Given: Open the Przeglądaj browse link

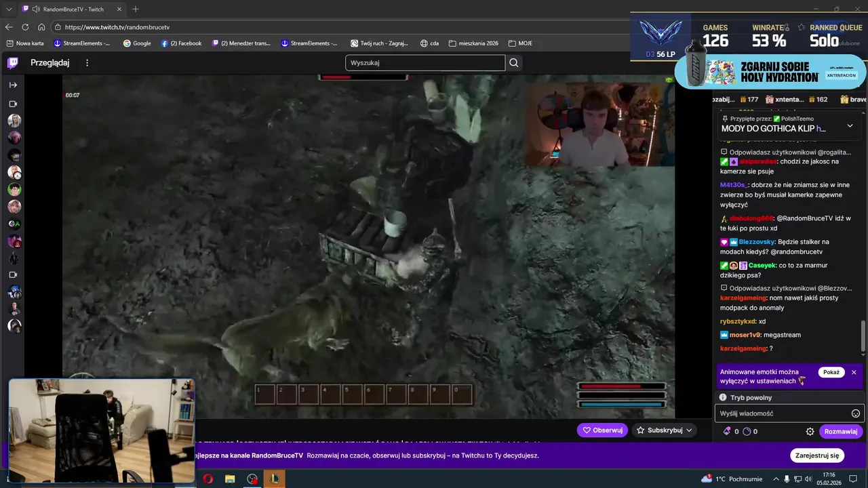Looking at the screenshot, I should click(50, 63).
